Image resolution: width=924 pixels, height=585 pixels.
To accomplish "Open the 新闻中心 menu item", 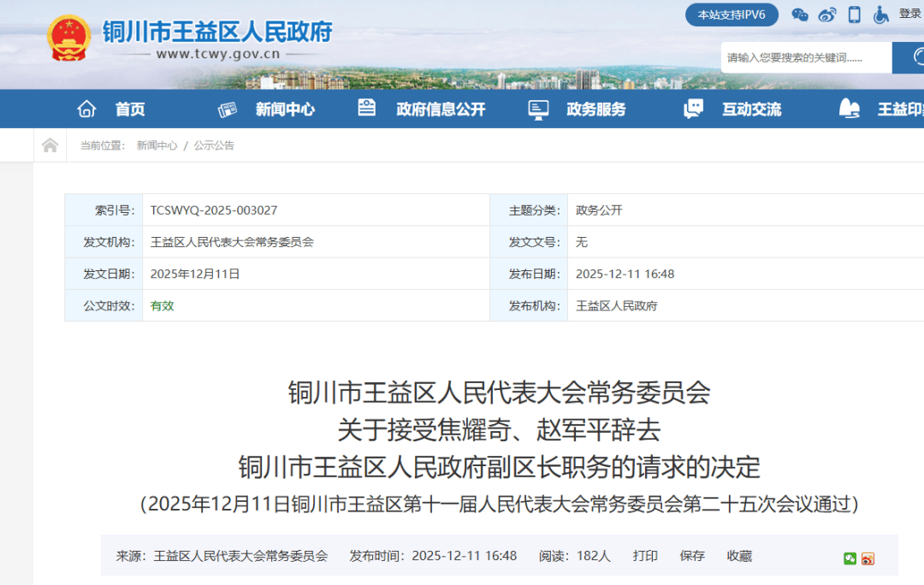I will (x=286, y=109).
